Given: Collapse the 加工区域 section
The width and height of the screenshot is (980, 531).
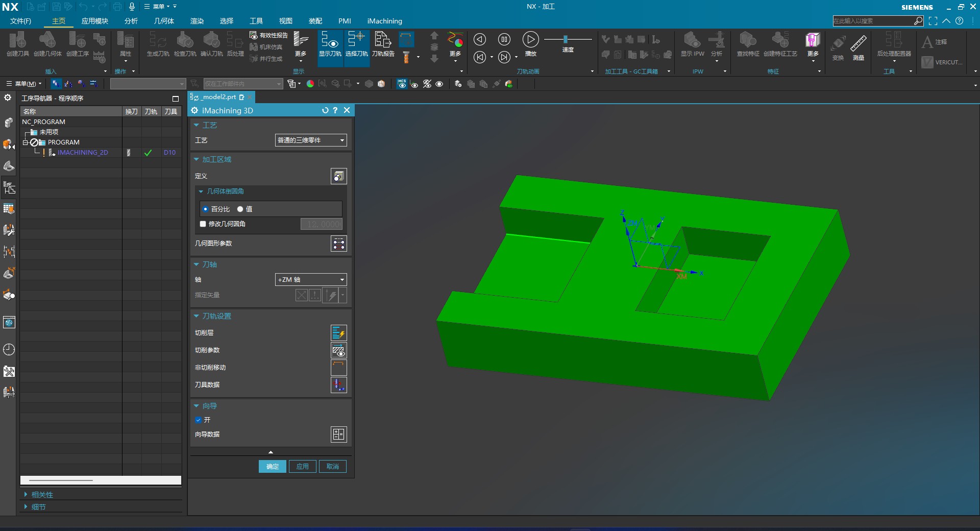Looking at the screenshot, I should [197, 159].
